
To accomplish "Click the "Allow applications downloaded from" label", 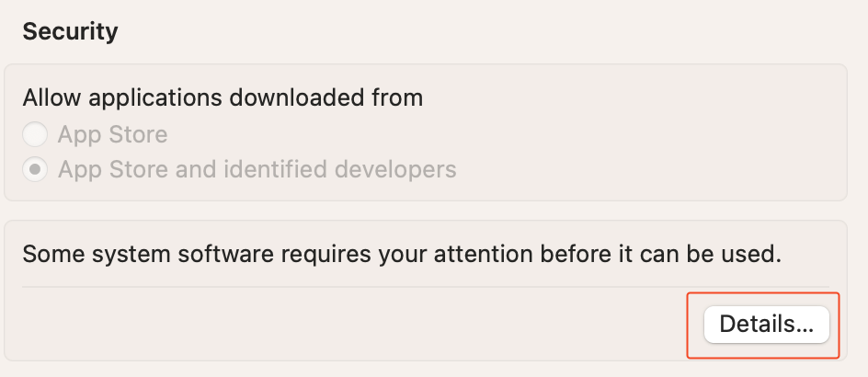I will point(223,97).
